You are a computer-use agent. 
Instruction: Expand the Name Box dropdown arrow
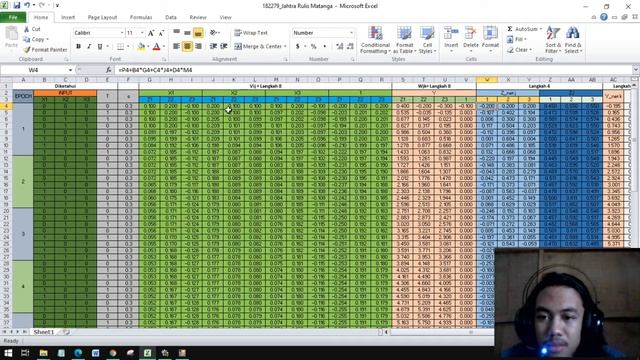70,70
